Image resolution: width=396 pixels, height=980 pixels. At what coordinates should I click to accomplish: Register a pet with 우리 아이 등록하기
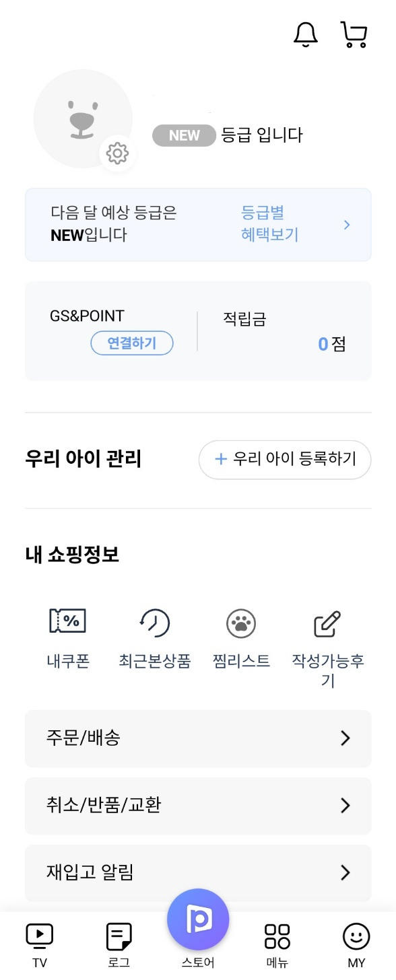point(284,460)
